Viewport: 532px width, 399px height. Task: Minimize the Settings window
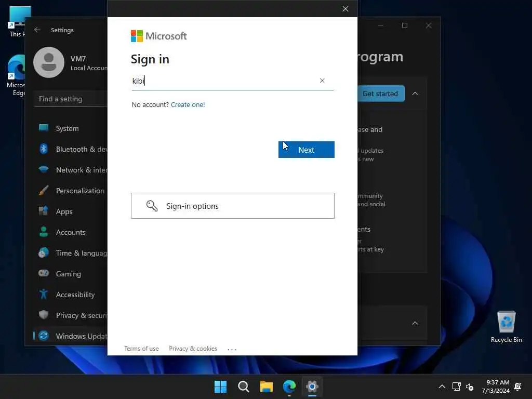coord(381,25)
